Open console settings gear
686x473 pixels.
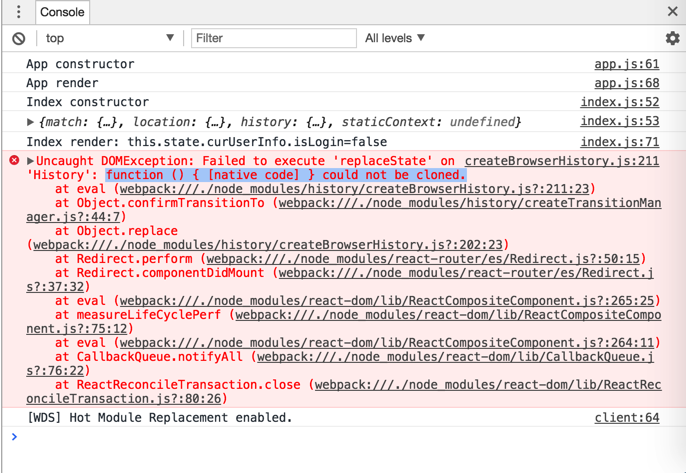click(x=672, y=38)
